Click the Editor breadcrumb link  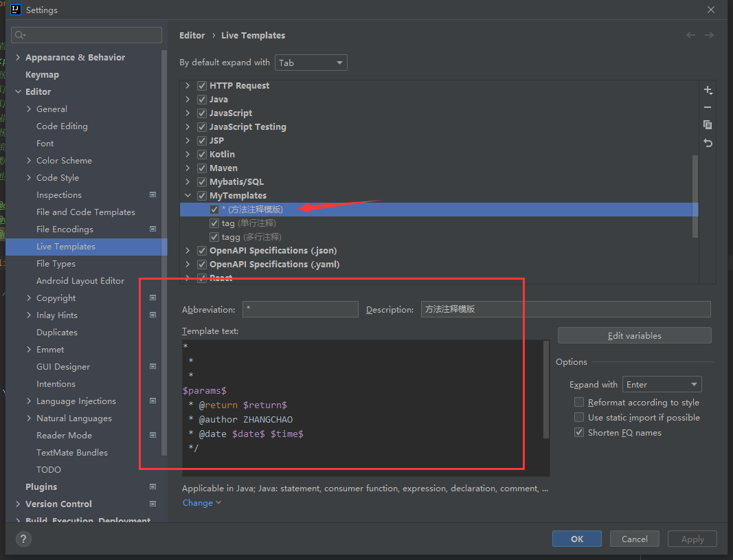[192, 36]
